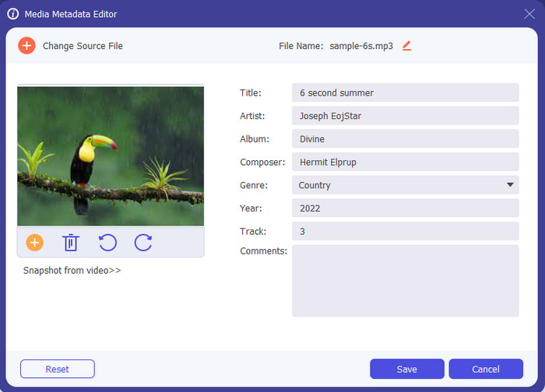Click the toucan cover art thumbnail
This screenshot has width=545, height=392.
tap(111, 156)
